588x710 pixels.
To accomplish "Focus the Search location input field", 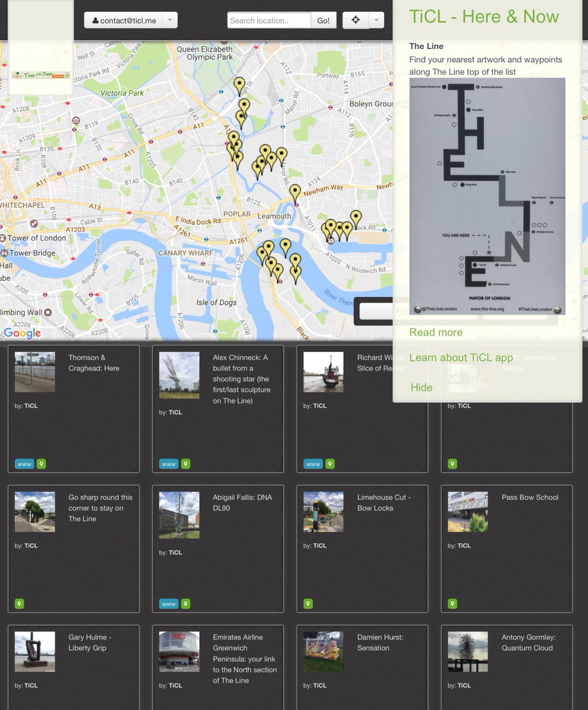I will [x=269, y=20].
